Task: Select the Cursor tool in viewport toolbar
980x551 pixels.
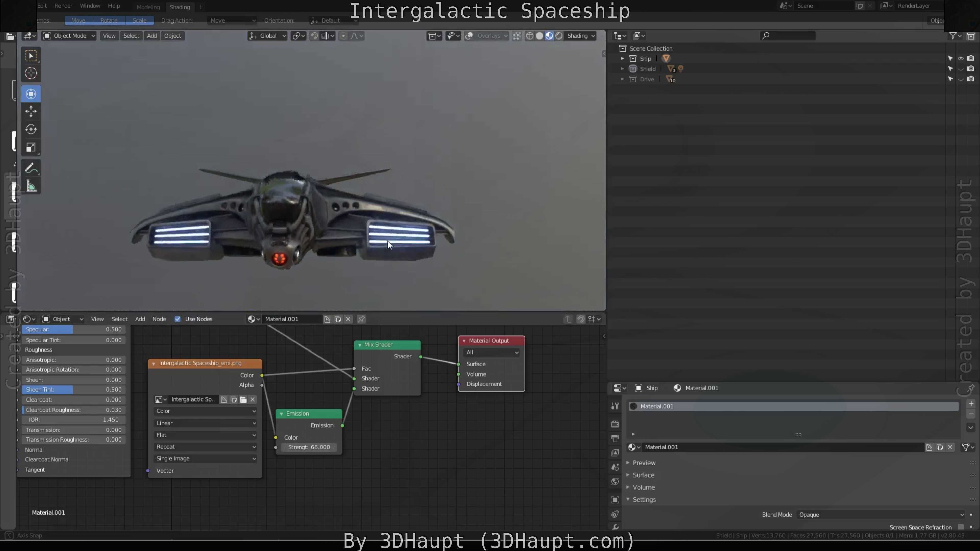Action: 31,73
